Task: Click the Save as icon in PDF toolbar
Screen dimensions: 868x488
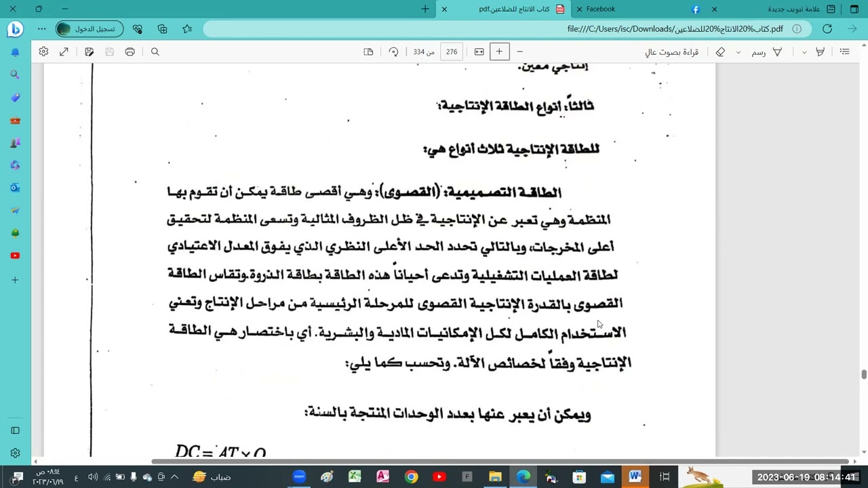Action: pos(89,52)
